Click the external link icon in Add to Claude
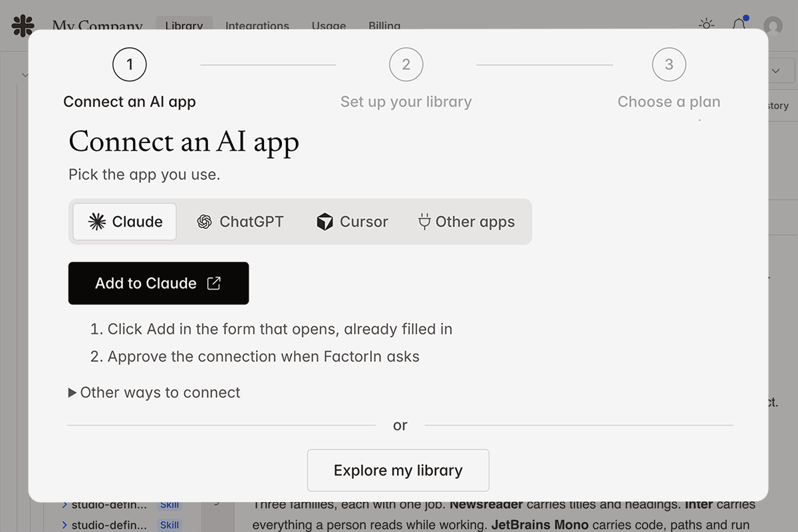The image size is (798, 532). [x=214, y=283]
